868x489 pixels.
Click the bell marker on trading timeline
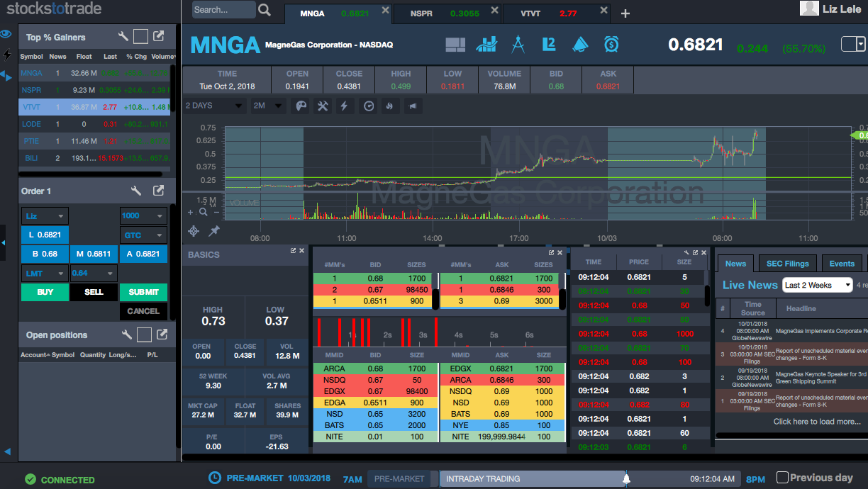point(626,478)
